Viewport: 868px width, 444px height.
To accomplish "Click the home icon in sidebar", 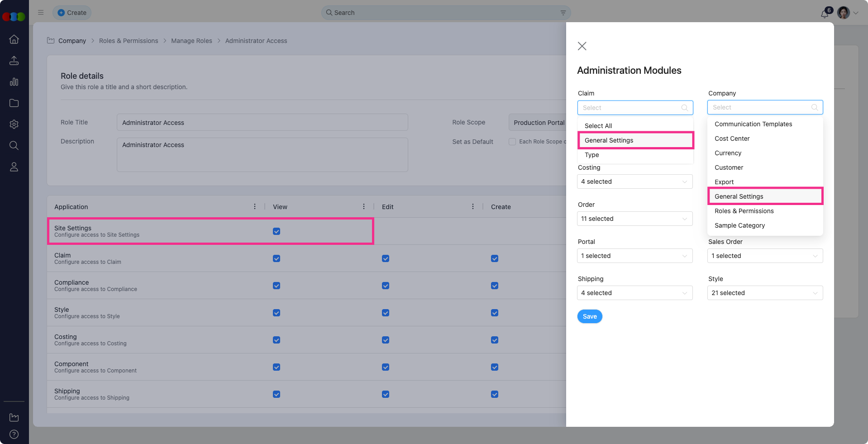I will point(14,39).
